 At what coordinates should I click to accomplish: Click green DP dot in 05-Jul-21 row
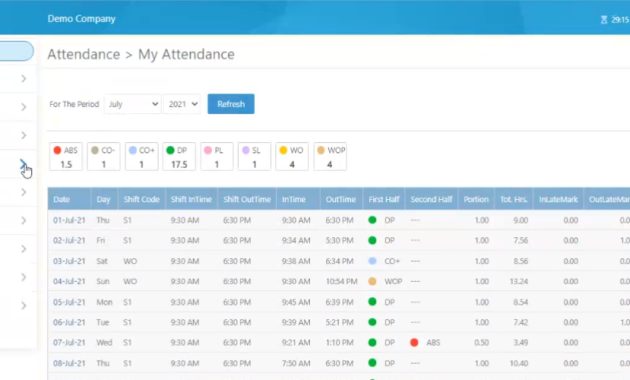[x=372, y=302]
